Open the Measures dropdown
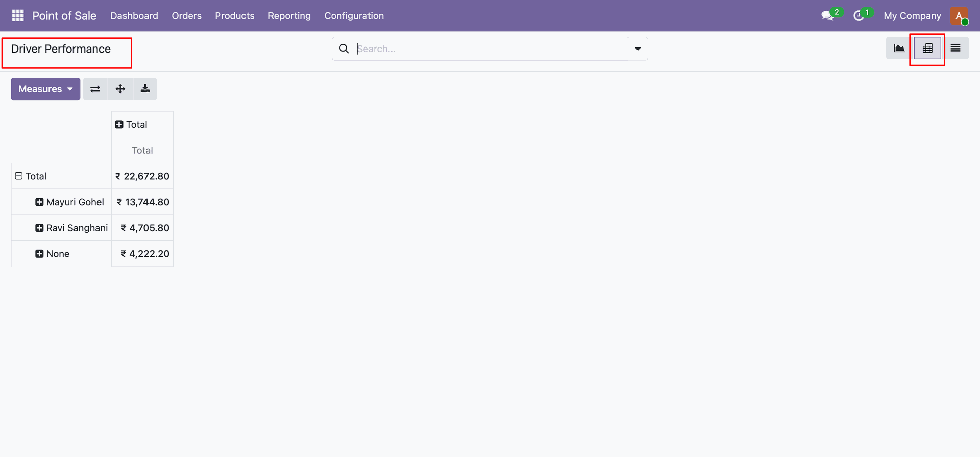The image size is (980, 457). pos(45,89)
